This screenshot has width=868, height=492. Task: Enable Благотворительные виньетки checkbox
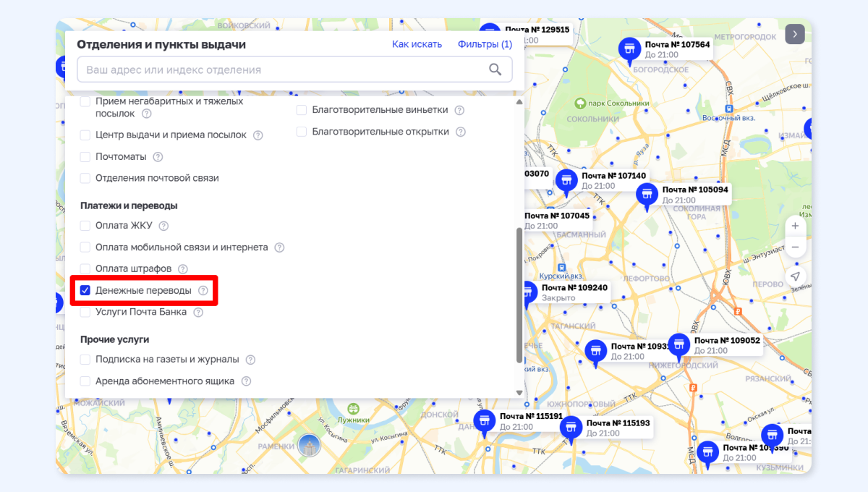coord(302,110)
